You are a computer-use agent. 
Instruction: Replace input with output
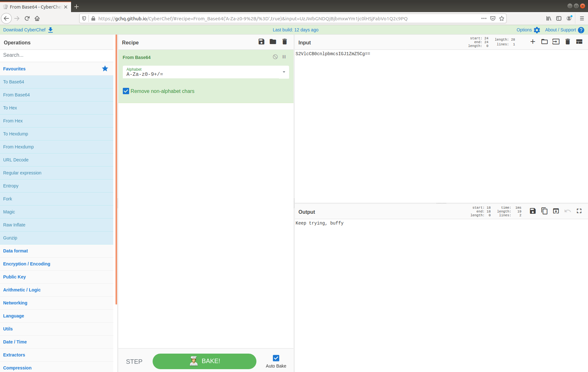tap(556, 211)
